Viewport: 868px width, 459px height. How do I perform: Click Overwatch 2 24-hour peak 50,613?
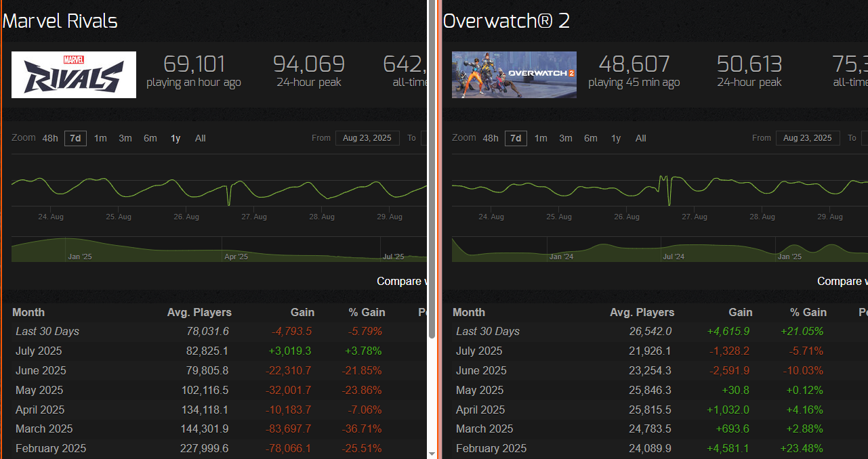(x=749, y=64)
